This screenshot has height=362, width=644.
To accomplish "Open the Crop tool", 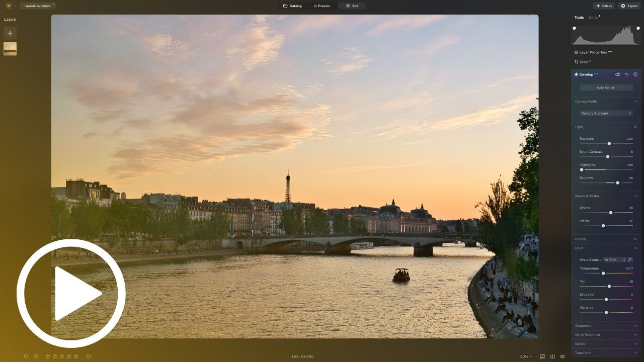I will pos(583,62).
